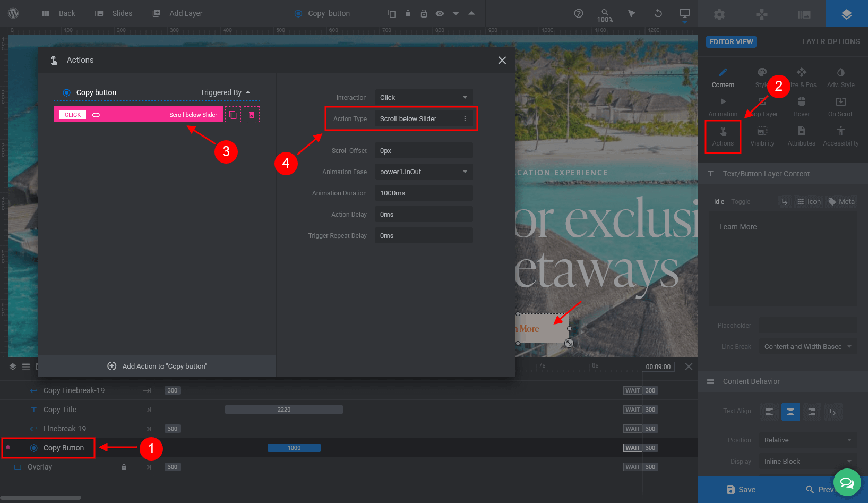Viewport: 868px width, 503px height.
Task: Open the Attributes option
Action: pos(802,137)
